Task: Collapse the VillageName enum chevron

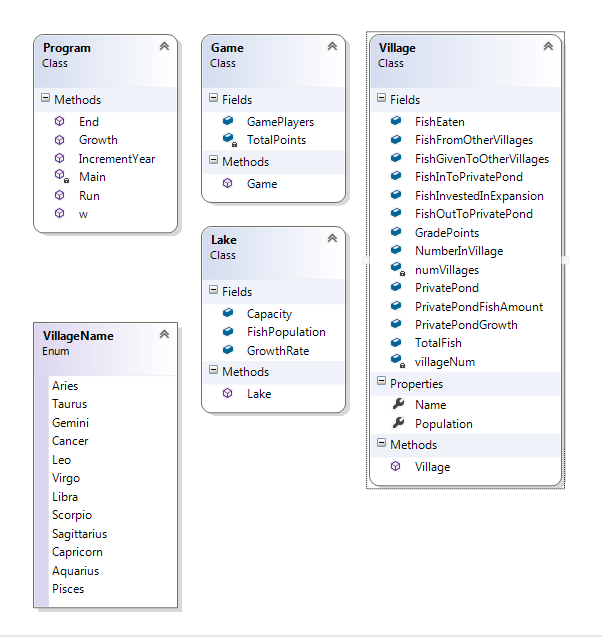Action: 164,336
